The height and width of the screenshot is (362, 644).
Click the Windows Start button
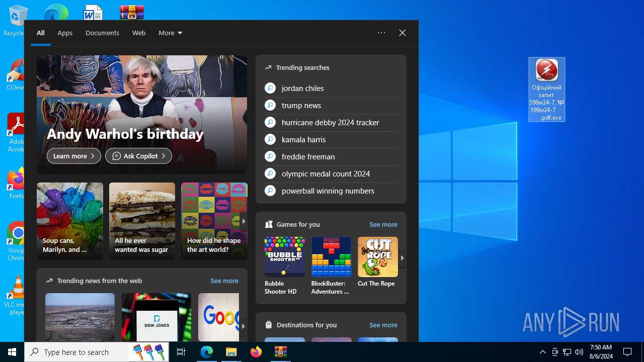click(x=12, y=352)
